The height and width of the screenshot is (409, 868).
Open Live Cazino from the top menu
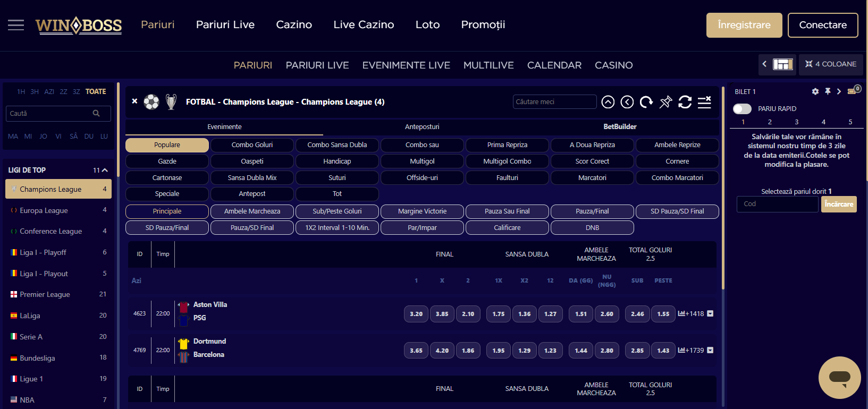(364, 25)
